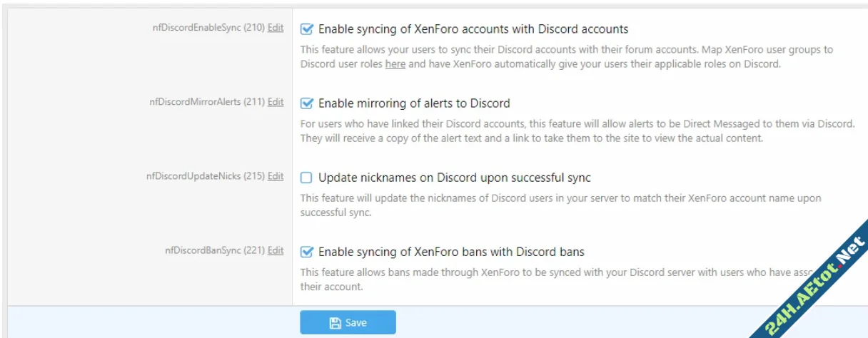Click the nfDiscordBanSync (221) option name
868x338 pixels.
(x=214, y=250)
